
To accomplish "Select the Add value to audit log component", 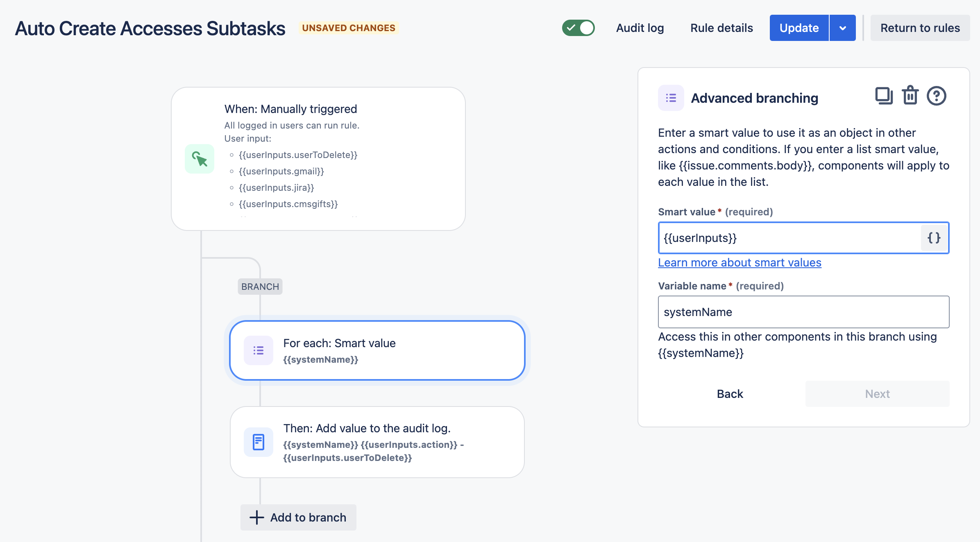I will pos(377,442).
